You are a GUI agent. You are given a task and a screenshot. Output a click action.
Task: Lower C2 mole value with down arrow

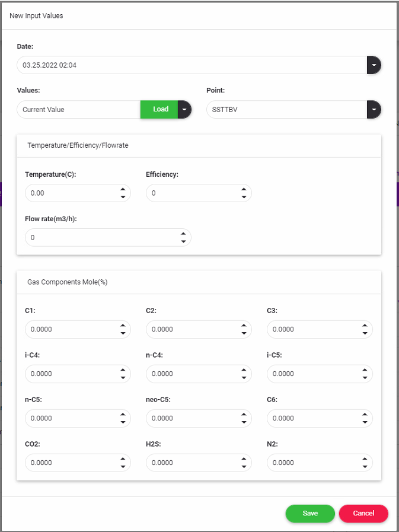click(244, 333)
